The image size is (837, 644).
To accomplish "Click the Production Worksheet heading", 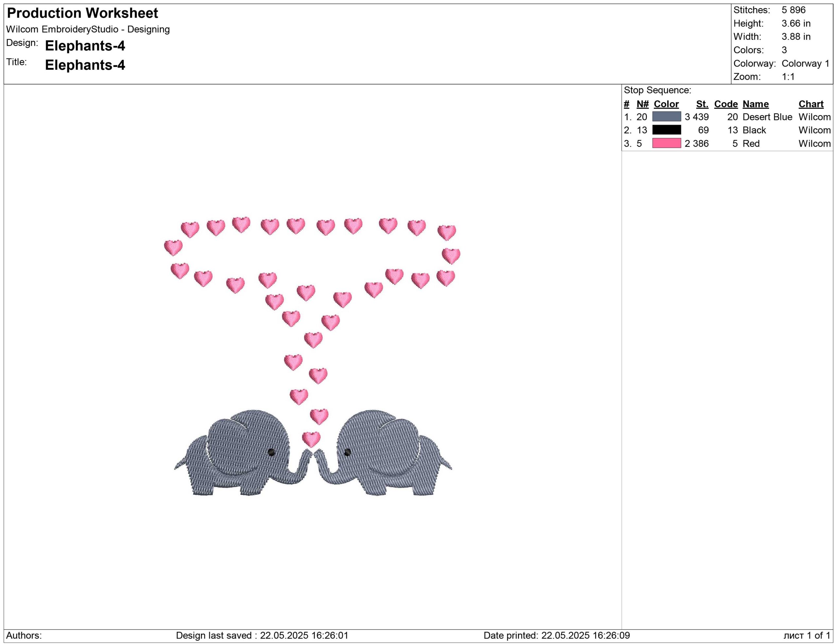I will (x=82, y=13).
